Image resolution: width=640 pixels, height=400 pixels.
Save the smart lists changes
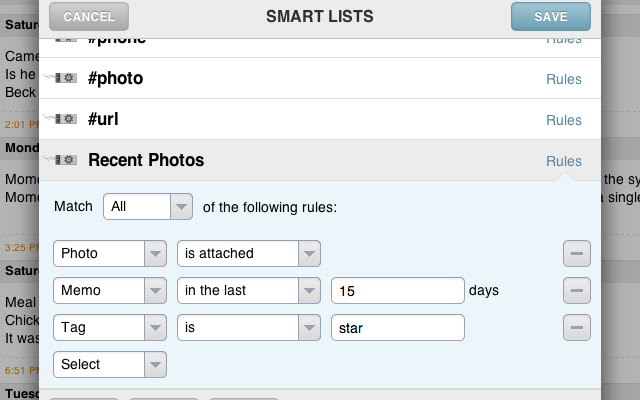(550, 17)
